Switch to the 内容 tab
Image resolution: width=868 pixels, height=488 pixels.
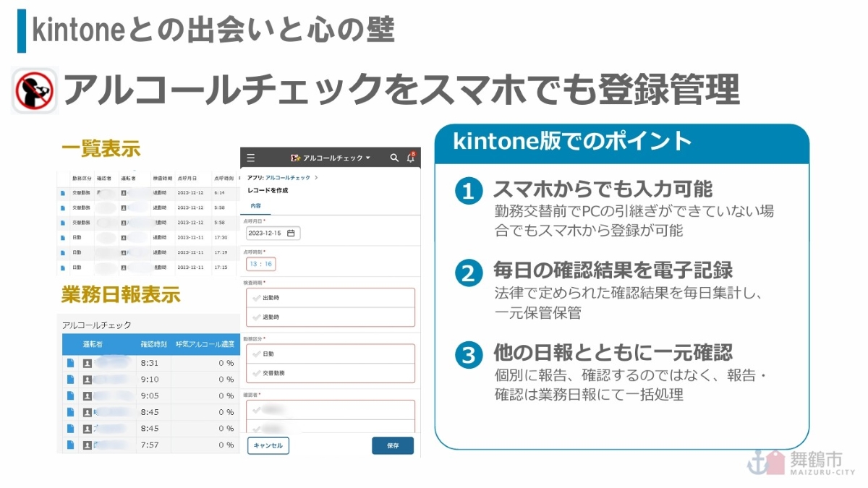[x=255, y=206]
